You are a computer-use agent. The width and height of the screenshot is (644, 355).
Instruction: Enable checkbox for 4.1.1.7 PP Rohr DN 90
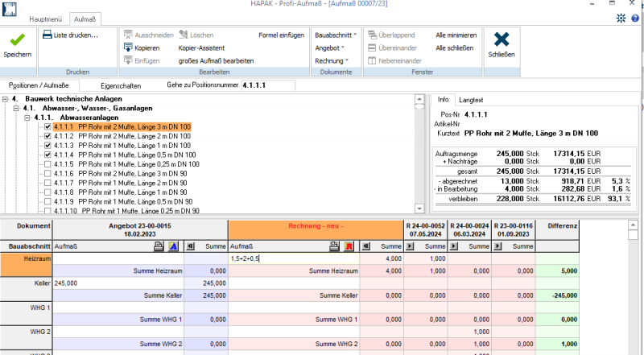[x=47, y=183]
